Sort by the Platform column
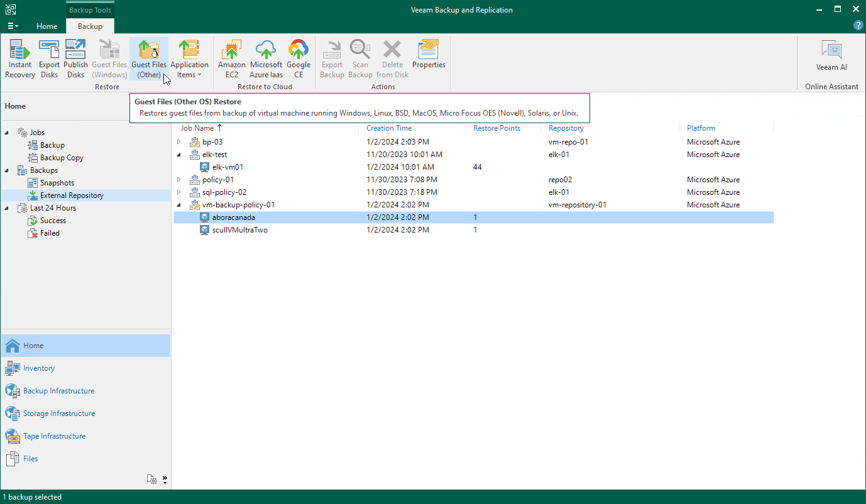The height and width of the screenshot is (504, 866). (x=701, y=128)
